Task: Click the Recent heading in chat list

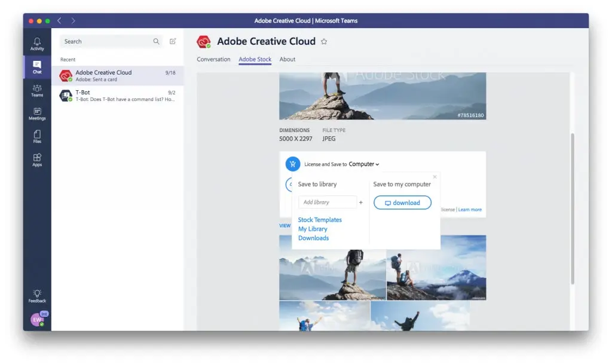Action: click(68, 59)
